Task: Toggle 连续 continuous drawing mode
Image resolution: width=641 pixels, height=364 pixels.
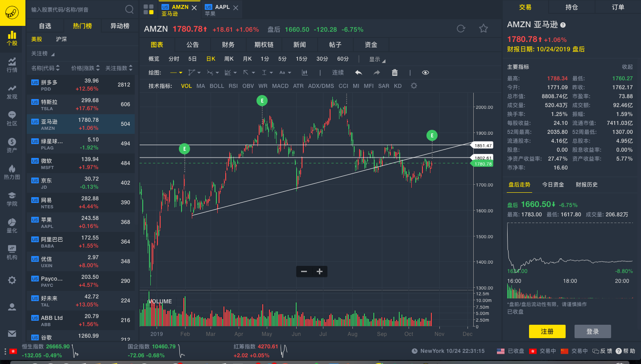Action: tap(338, 72)
